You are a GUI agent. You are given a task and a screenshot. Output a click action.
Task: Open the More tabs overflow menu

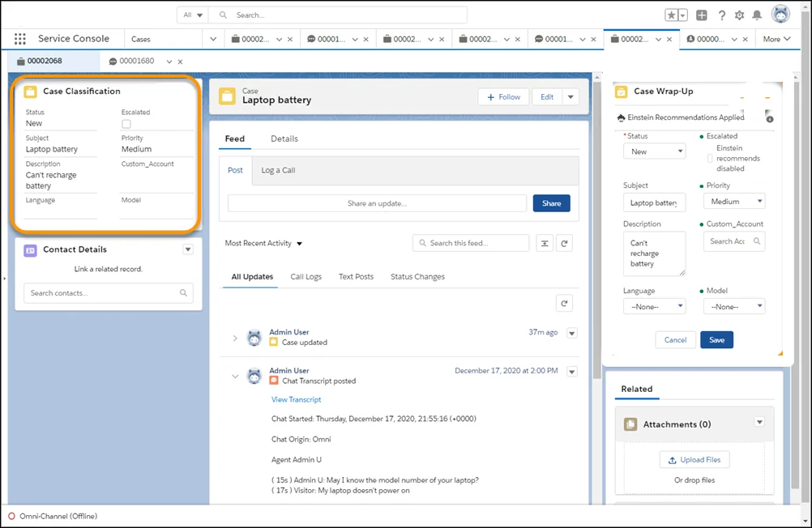click(x=777, y=39)
